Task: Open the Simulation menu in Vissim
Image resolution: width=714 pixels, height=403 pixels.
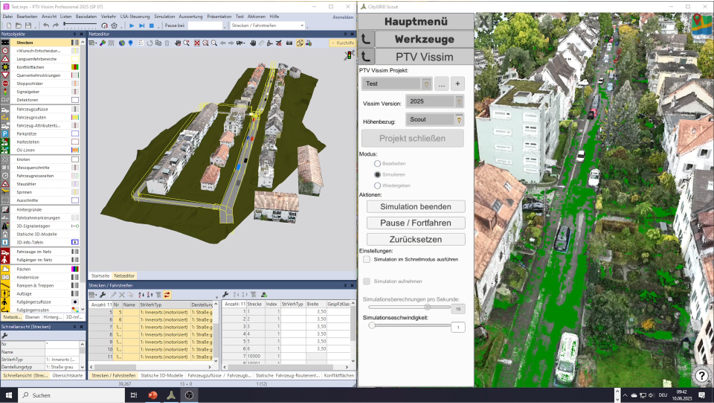Action: click(164, 16)
